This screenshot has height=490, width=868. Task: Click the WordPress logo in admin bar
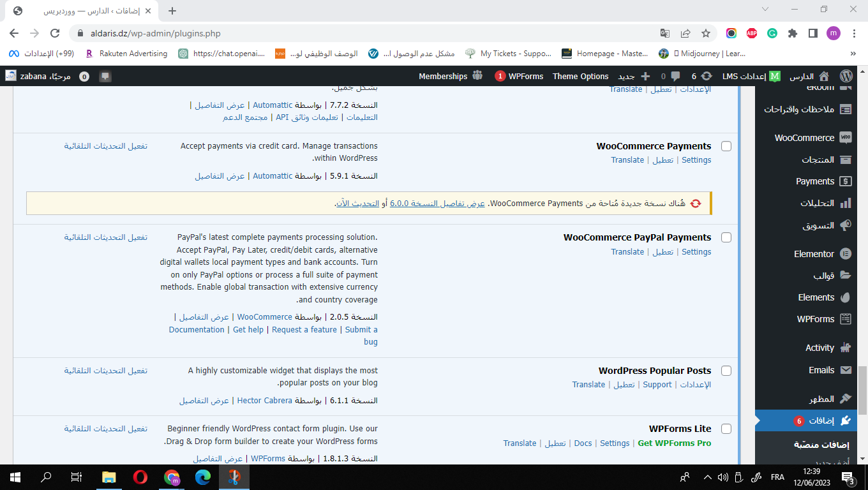coord(846,76)
